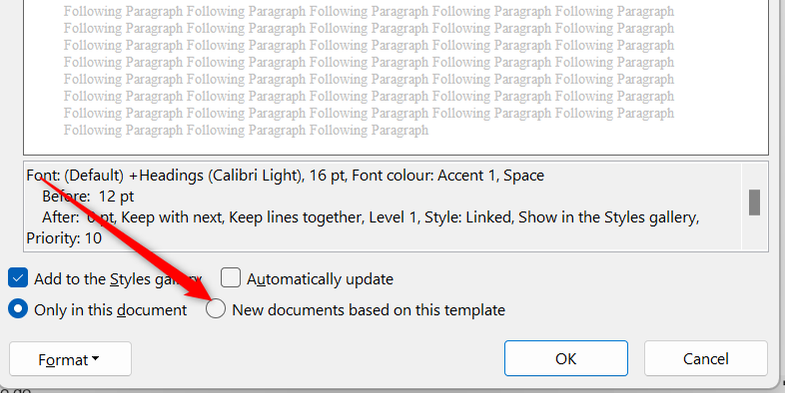Image resolution: width=785 pixels, height=393 pixels.
Task: Click the New documents based on this template label
Action: click(368, 310)
